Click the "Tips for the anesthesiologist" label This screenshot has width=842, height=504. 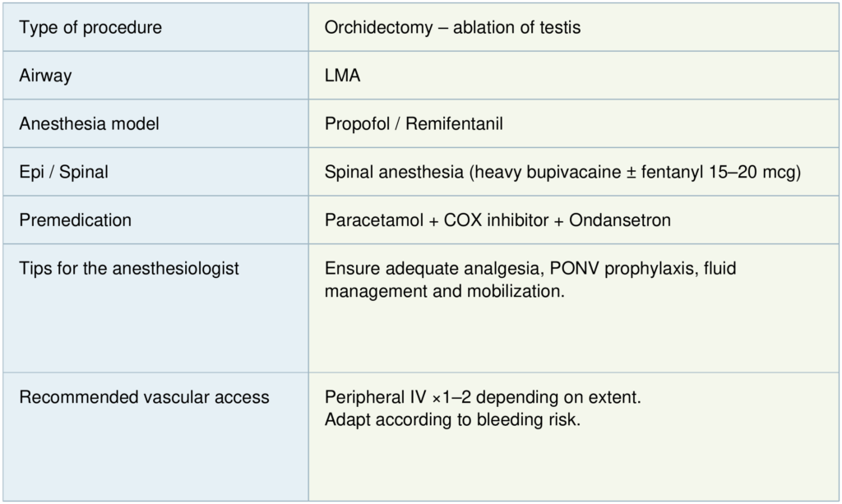[129, 269]
